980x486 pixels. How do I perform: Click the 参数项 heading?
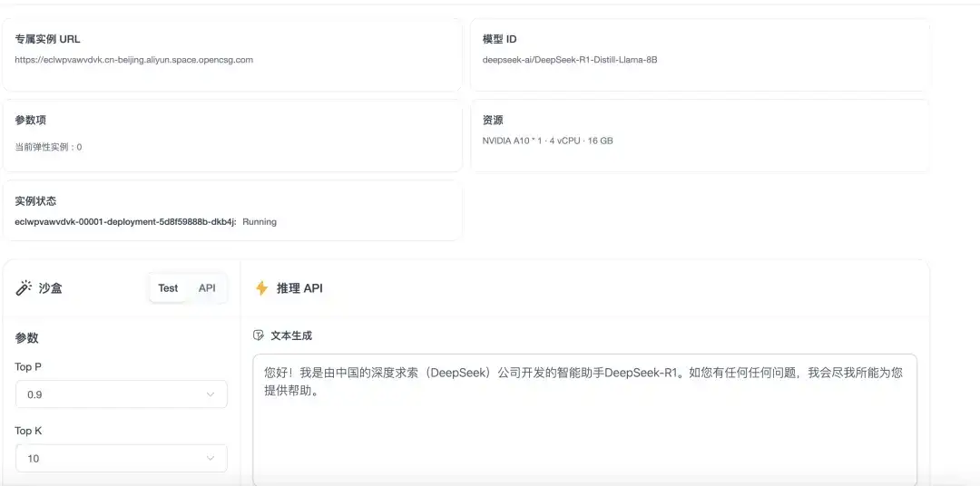point(31,120)
